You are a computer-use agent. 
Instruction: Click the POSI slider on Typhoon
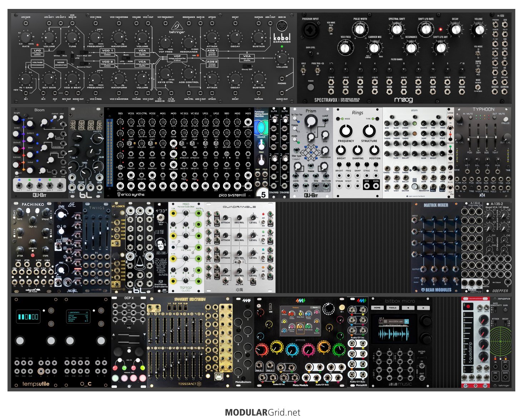click(x=470, y=137)
